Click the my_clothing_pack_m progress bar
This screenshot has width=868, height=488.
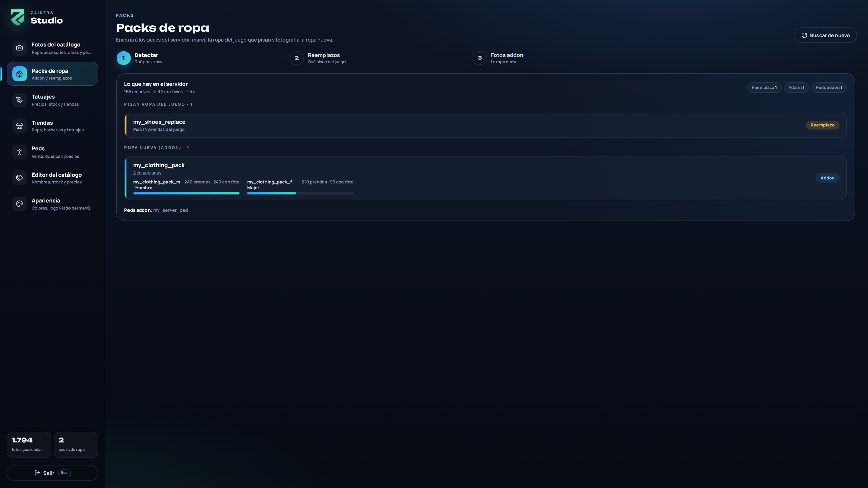(x=186, y=194)
